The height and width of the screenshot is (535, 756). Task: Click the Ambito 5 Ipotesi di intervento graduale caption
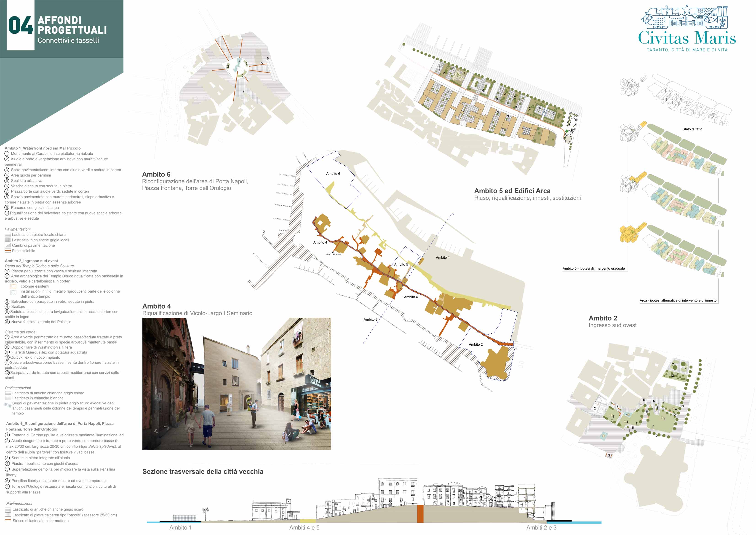[593, 268]
